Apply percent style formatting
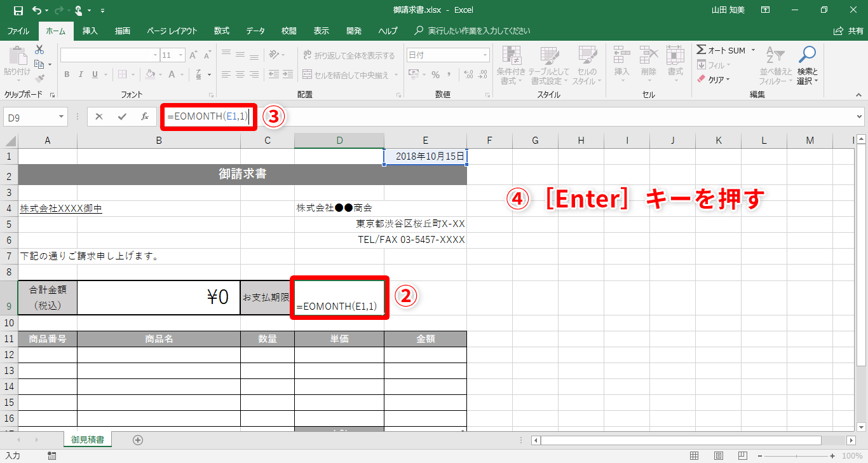This screenshot has width=868, height=463. tap(436, 74)
